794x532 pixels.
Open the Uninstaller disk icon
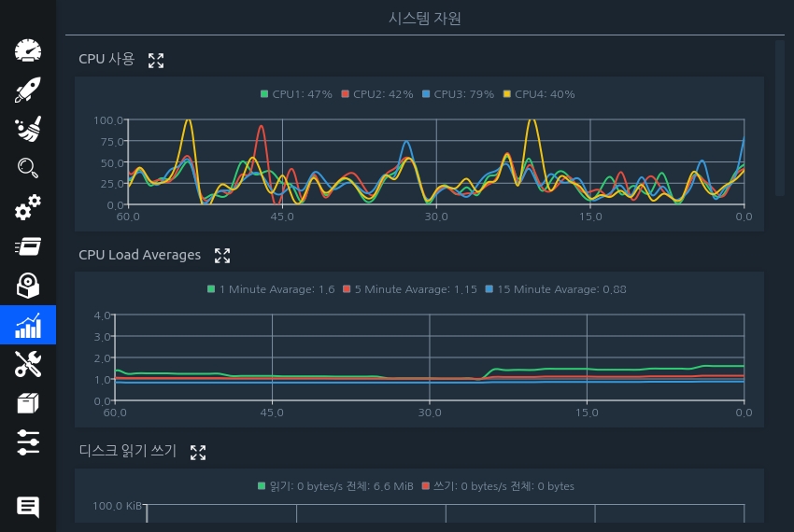point(28,286)
